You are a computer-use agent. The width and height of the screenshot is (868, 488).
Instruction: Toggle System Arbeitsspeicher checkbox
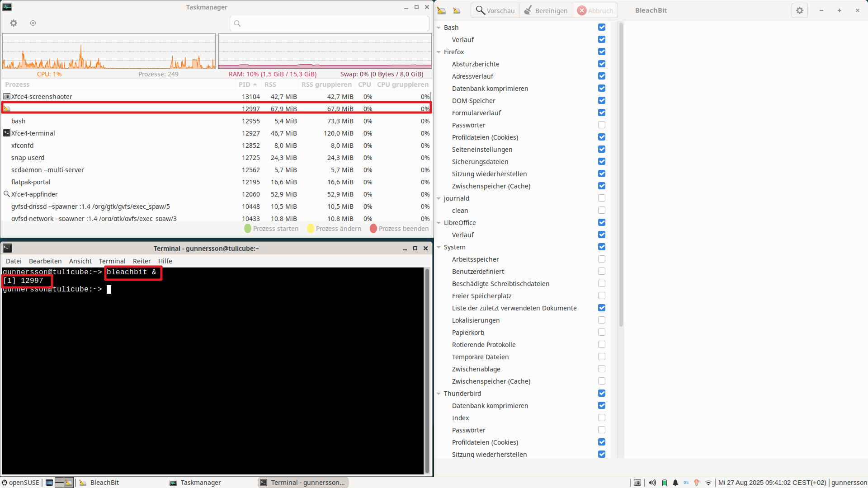click(602, 259)
